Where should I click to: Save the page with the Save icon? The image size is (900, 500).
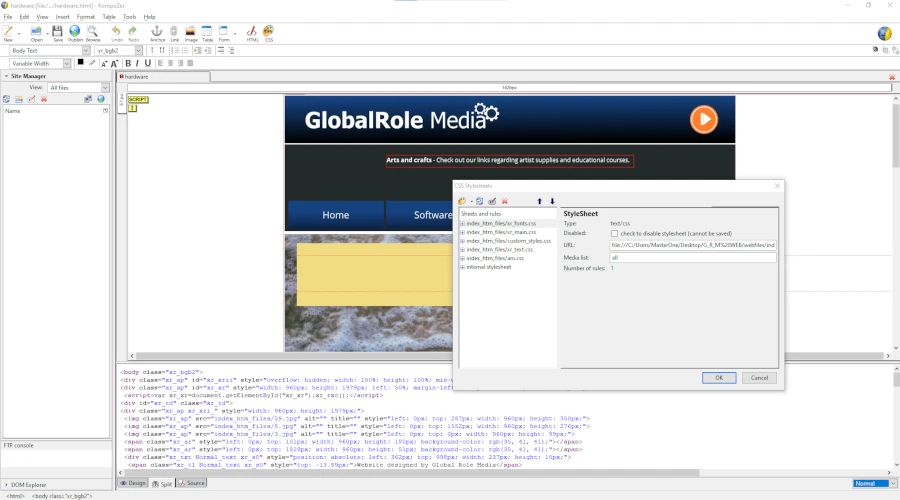[57, 31]
